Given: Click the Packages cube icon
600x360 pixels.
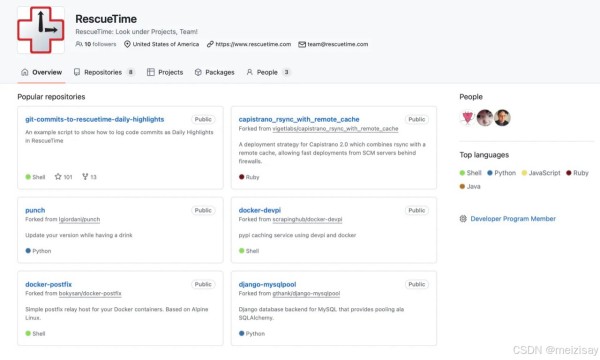Looking at the screenshot, I should [x=198, y=72].
